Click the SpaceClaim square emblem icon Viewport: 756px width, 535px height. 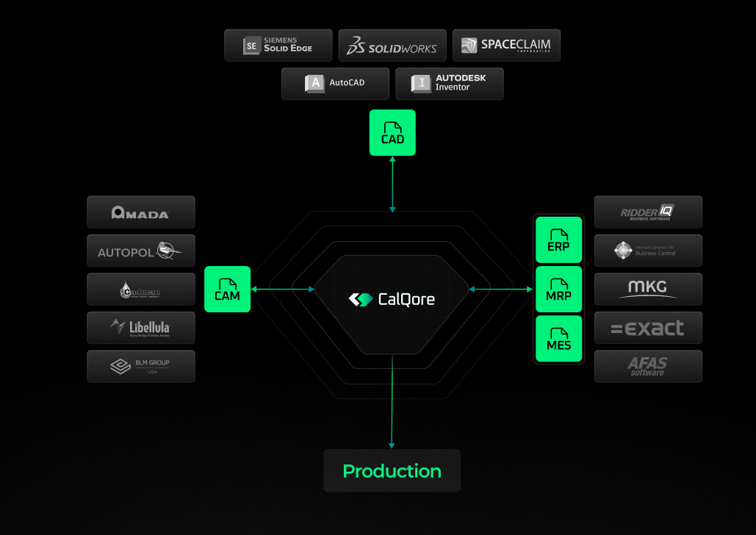tap(469, 46)
